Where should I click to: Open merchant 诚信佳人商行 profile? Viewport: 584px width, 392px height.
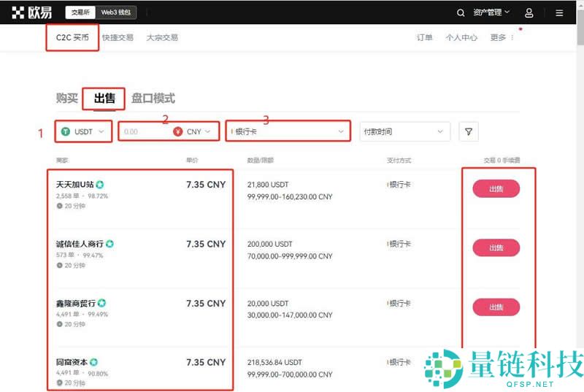click(x=80, y=244)
